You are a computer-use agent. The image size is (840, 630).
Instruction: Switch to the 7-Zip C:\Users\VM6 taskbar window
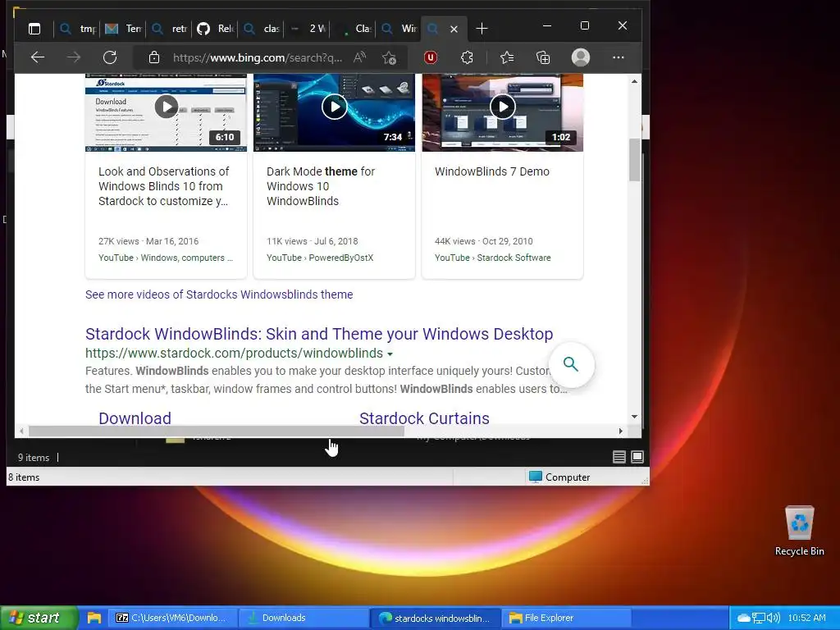point(171,618)
